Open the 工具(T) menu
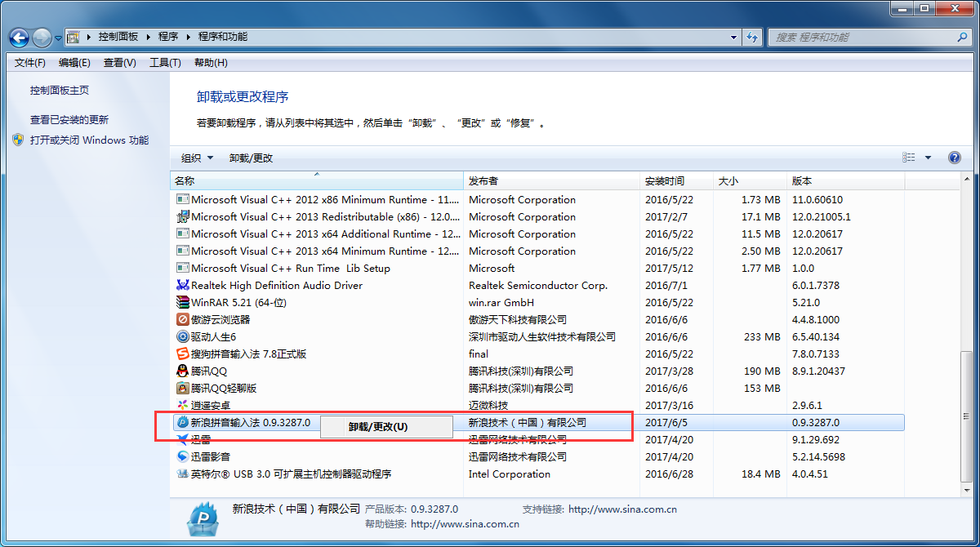This screenshot has width=980, height=547. tap(164, 63)
